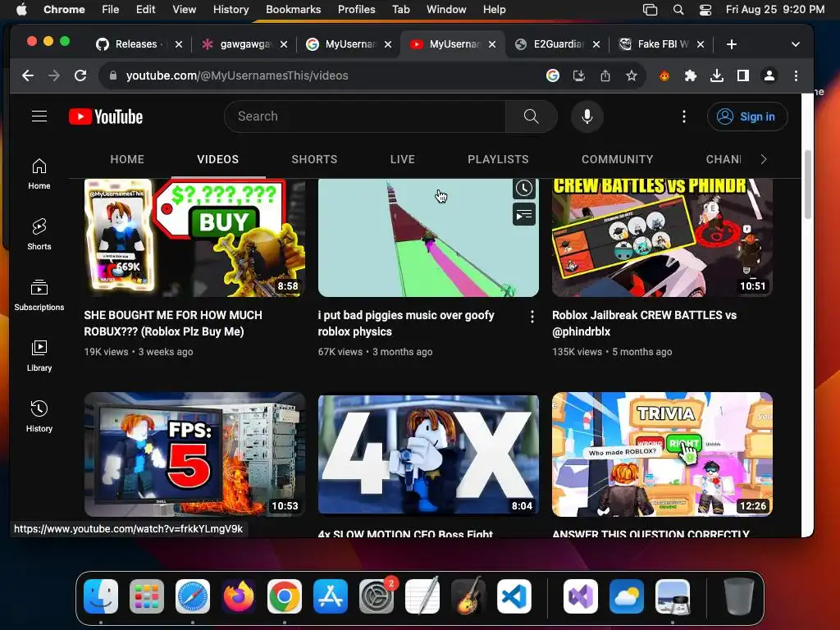The image size is (840, 630).
Task: Open History in the sidebar
Action: coord(39,416)
